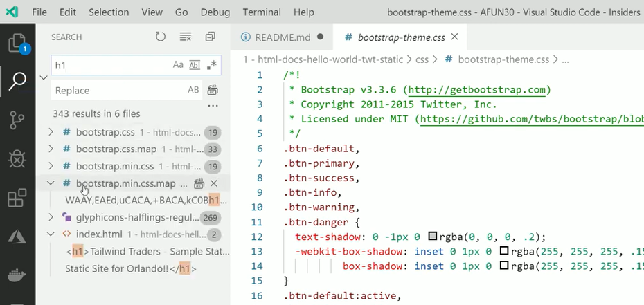Select the bootstrap.css file result
Image resolution: width=644 pixels, height=305 pixels.
pyautogui.click(x=133, y=132)
